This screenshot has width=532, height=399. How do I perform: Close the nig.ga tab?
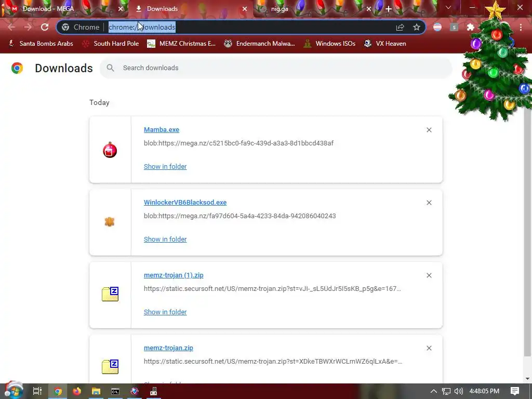tap(369, 9)
